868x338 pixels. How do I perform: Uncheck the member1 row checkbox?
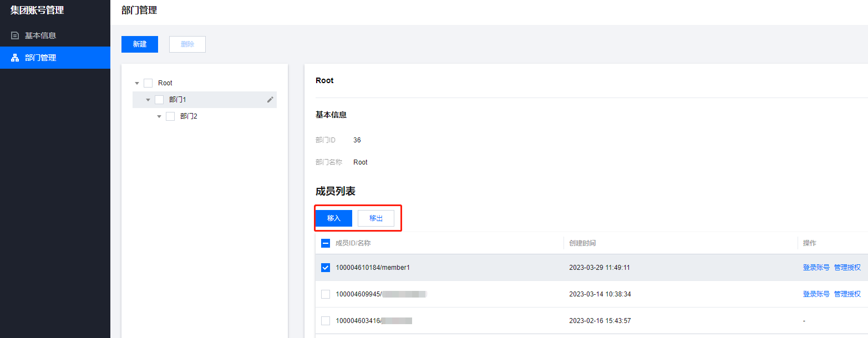pos(326,268)
